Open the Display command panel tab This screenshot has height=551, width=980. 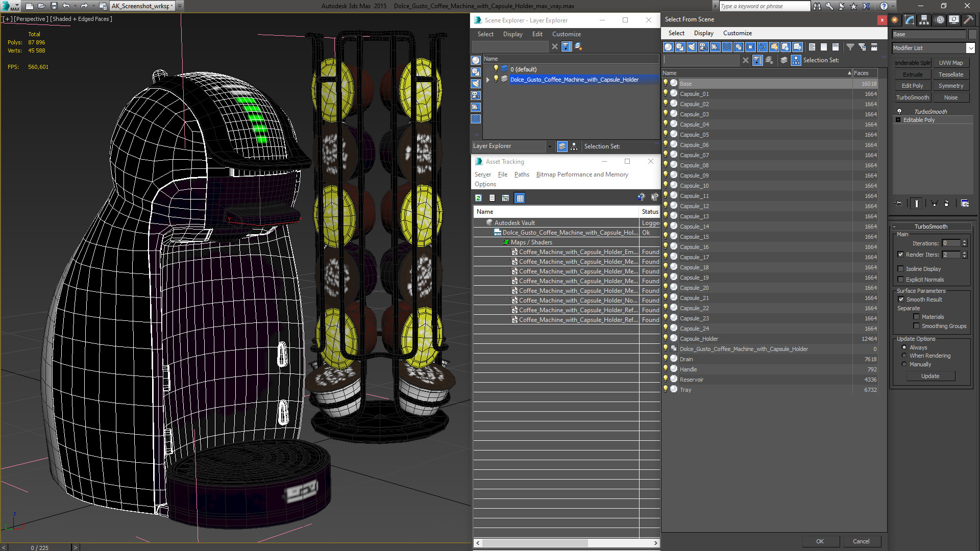click(953, 20)
